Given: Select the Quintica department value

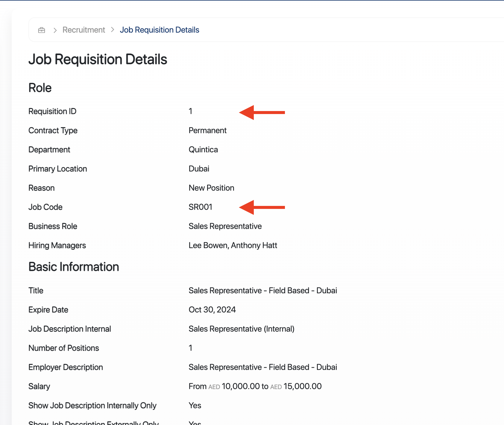Looking at the screenshot, I should click(203, 150).
